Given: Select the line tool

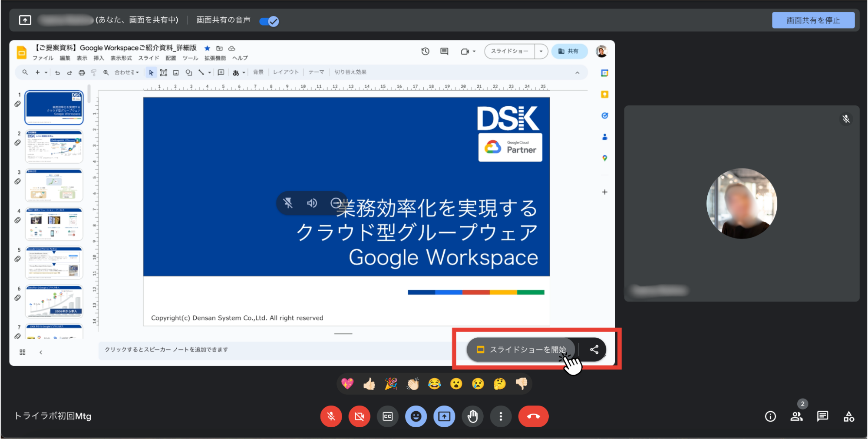Looking at the screenshot, I should click(201, 72).
